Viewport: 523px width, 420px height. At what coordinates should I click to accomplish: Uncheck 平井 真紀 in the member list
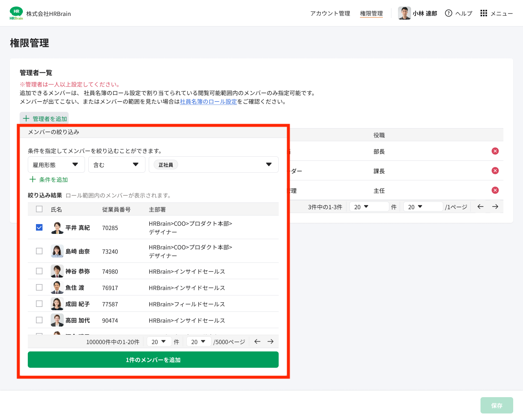[39, 227]
